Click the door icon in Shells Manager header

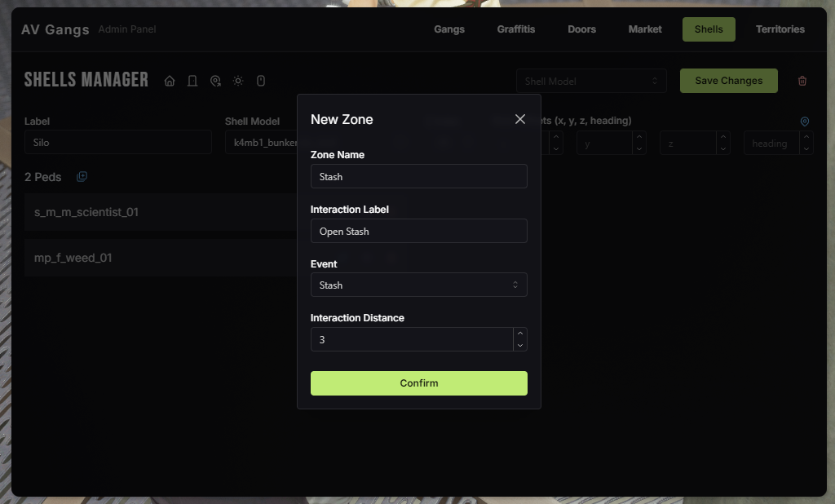click(x=192, y=81)
